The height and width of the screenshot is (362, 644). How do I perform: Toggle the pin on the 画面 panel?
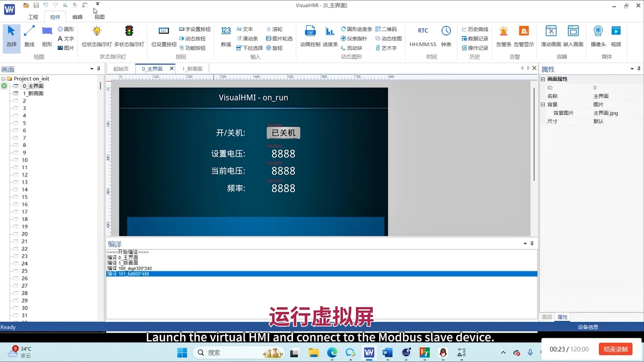point(98,69)
